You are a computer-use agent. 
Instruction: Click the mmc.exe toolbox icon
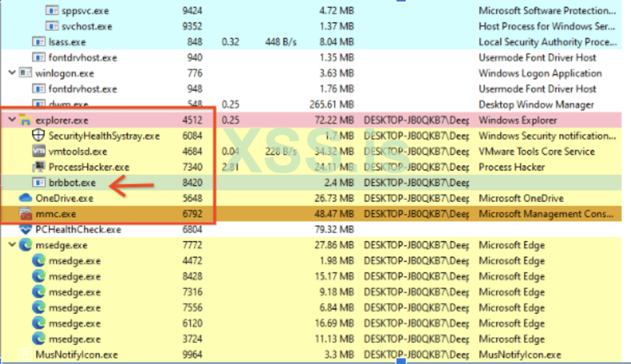tap(25, 214)
